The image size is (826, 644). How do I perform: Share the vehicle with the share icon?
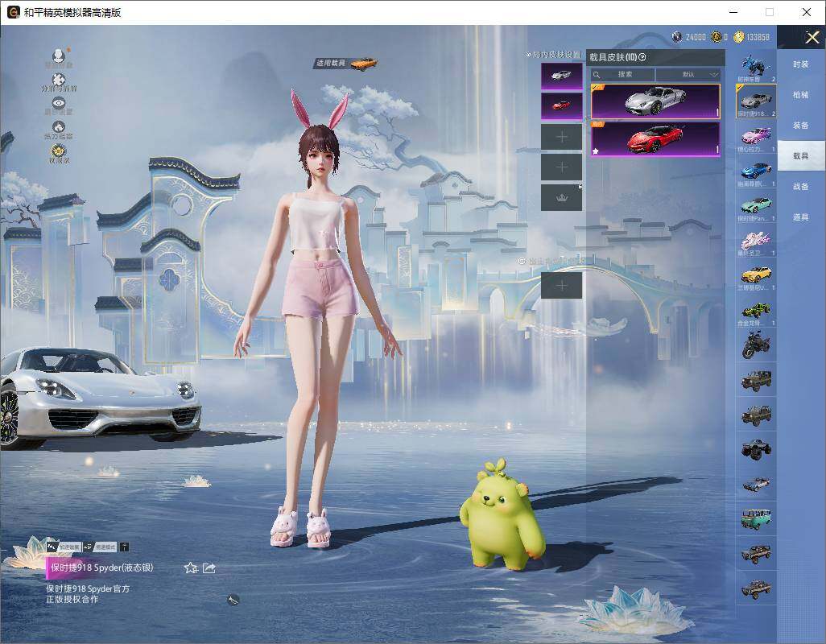click(x=209, y=568)
